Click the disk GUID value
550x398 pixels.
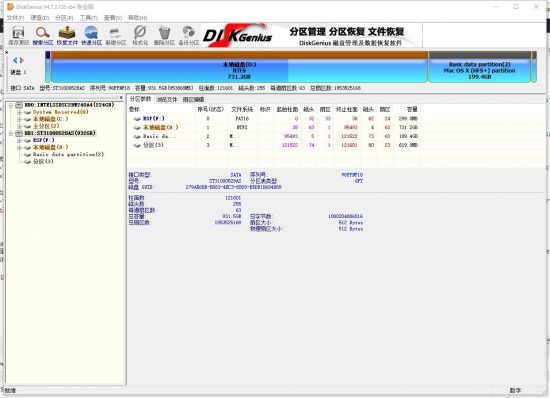[x=234, y=187]
